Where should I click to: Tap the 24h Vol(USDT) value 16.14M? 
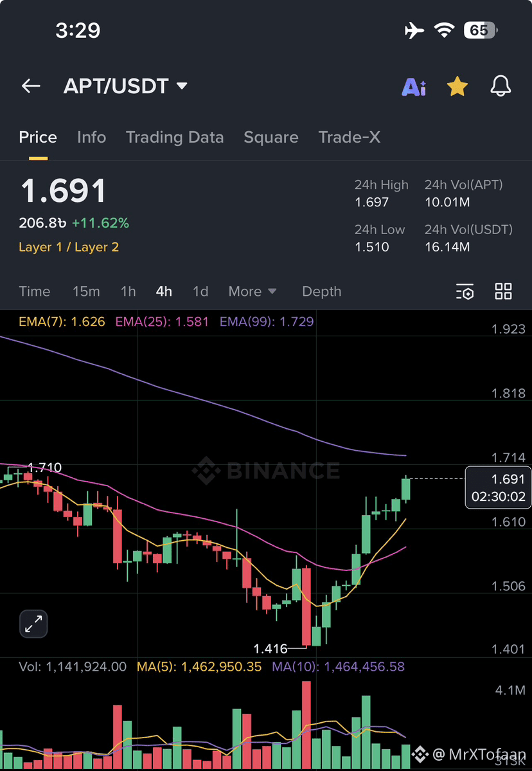click(x=447, y=247)
